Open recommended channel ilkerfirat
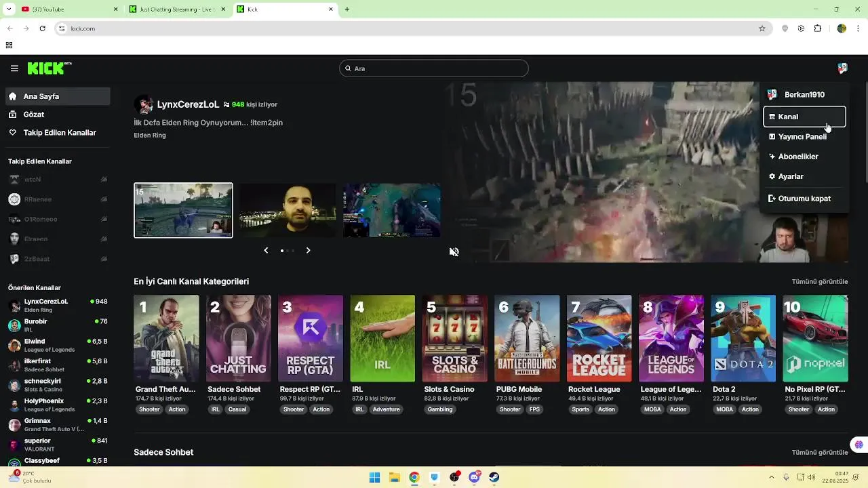The image size is (868, 488). tap(58, 365)
